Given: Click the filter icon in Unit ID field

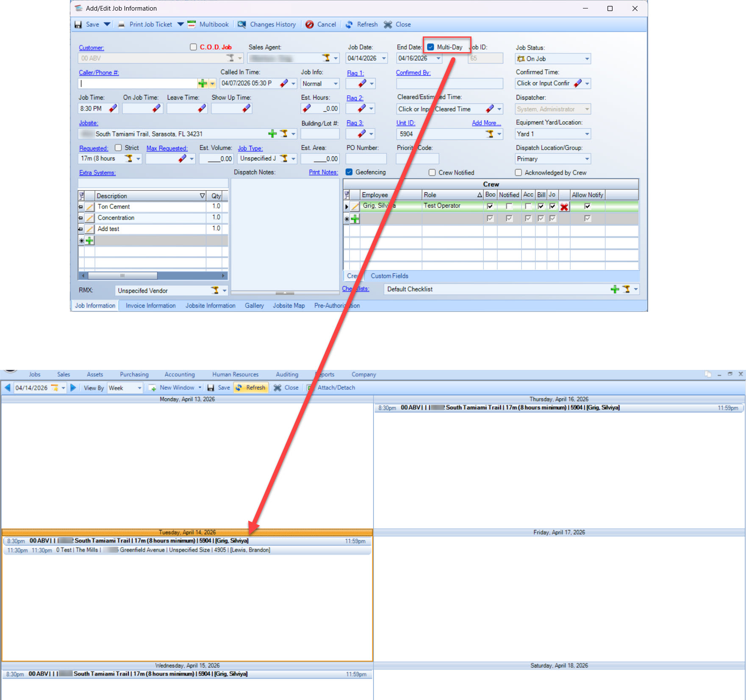Looking at the screenshot, I should tap(489, 134).
